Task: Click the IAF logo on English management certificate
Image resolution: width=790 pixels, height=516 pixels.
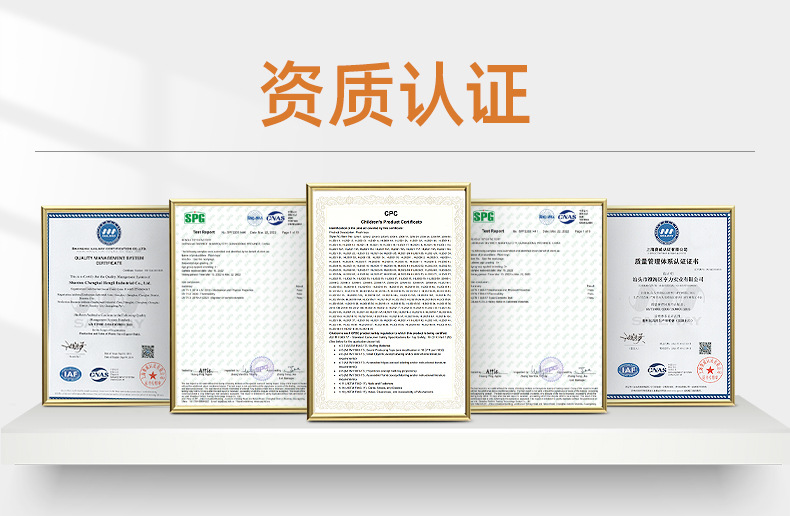Action: (71, 374)
